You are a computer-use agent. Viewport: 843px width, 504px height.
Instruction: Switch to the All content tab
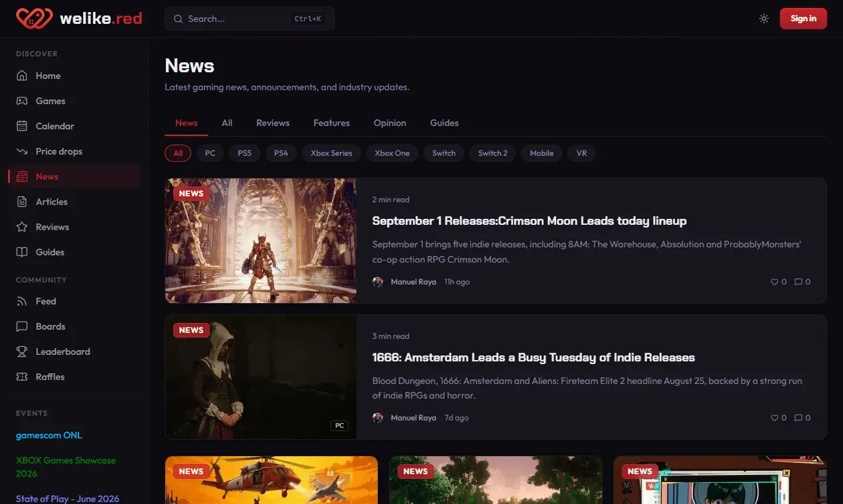pos(227,123)
